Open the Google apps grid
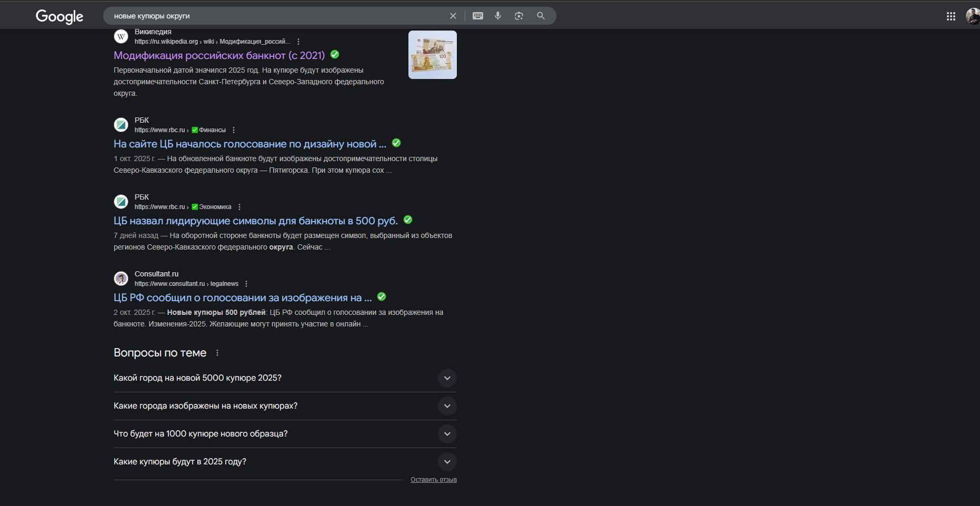The image size is (980, 506). click(x=951, y=16)
